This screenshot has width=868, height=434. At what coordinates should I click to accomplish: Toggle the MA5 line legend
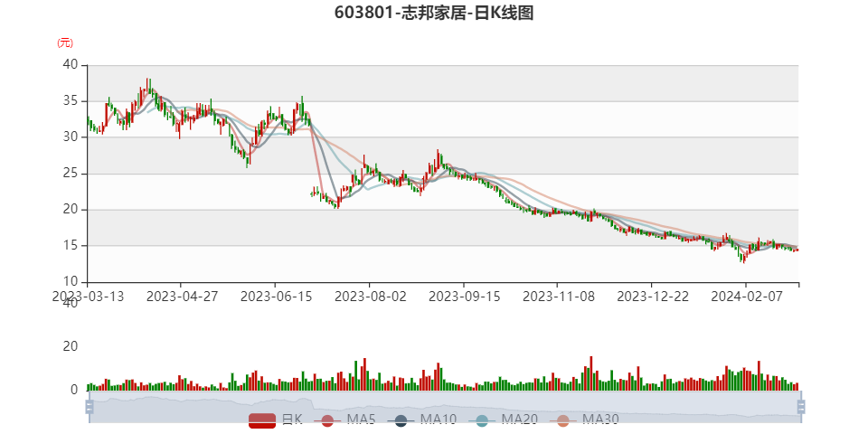(x=344, y=420)
